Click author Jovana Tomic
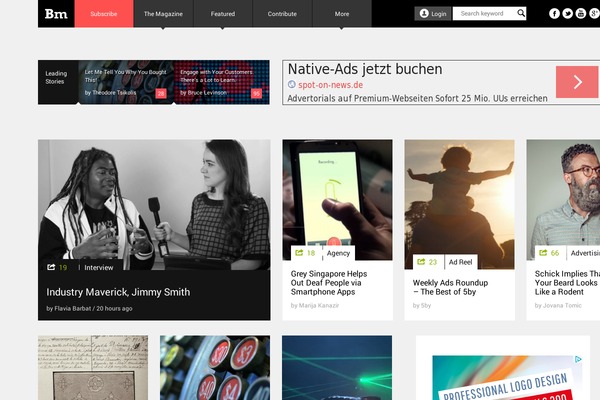This screenshot has width=600, height=400. [562, 305]
